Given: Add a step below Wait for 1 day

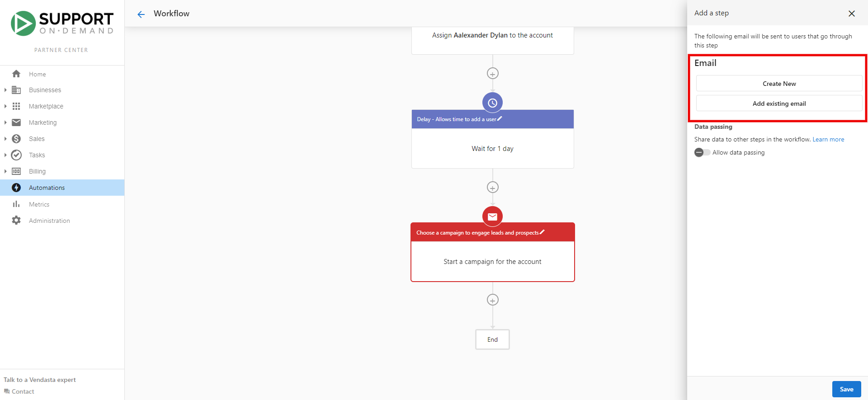Looking at the screenshot, I should tap(492, 187).
